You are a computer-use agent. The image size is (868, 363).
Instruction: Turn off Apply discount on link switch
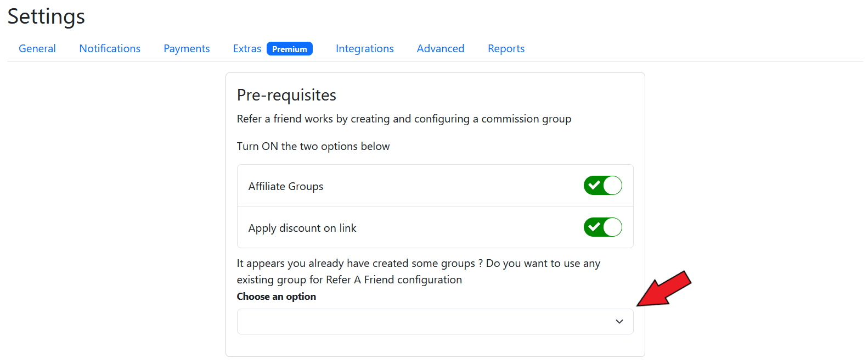[602, 227]
